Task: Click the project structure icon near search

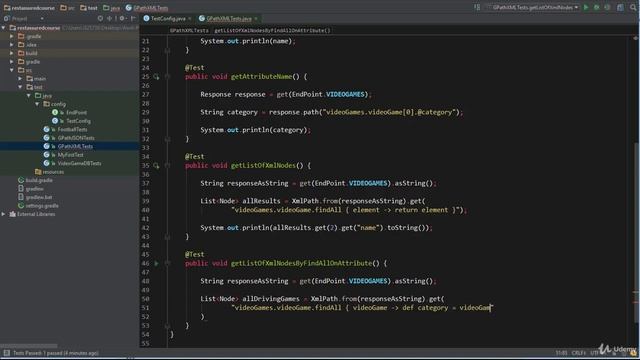Action: point(620,7)
